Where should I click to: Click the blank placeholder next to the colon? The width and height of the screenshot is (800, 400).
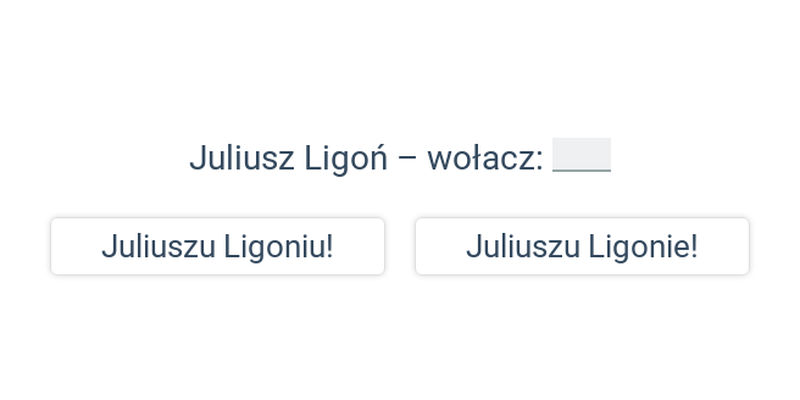coord(582,155)
